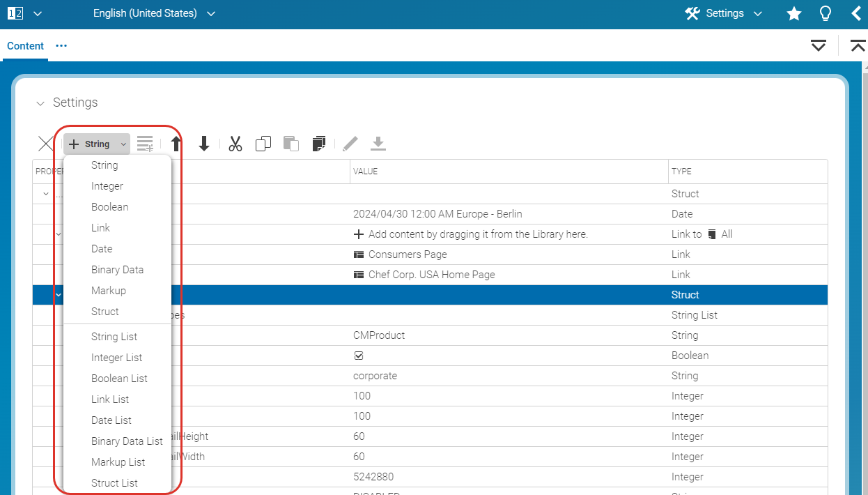
Task: Switch to the Content tab
Action: point(25,46)
